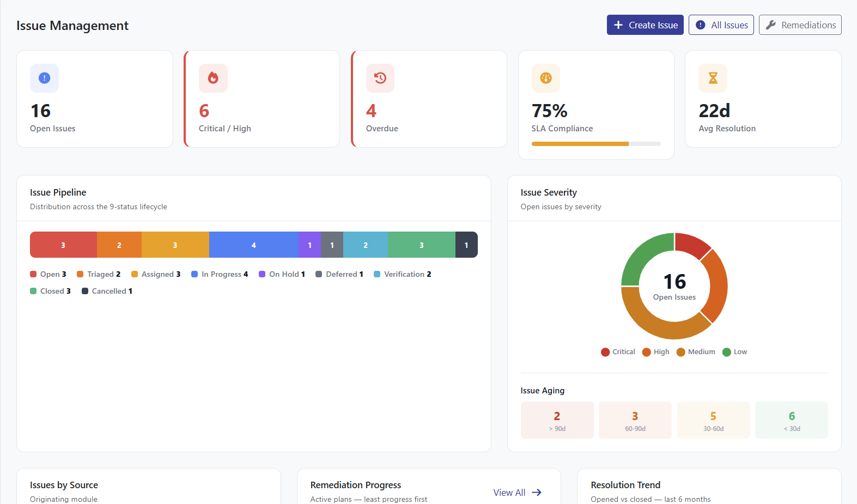Select the gray Deferred pipeline segment

[x=332, y=245]
